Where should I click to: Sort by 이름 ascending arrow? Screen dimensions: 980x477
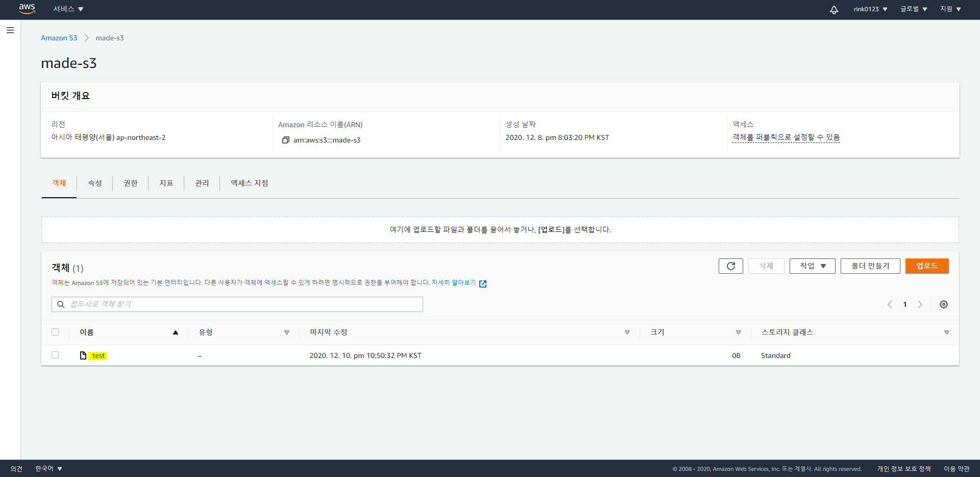[176, 332]
